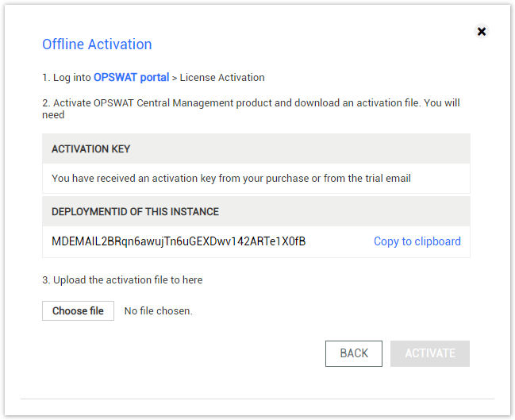Select the deployment ID string MDEMAIL2BRqn6awuj...

click(179, 241)
